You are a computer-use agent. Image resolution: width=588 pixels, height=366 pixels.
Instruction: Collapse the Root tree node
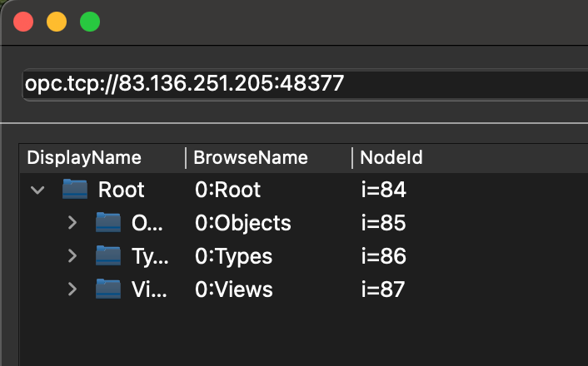[x=37, y=190]
